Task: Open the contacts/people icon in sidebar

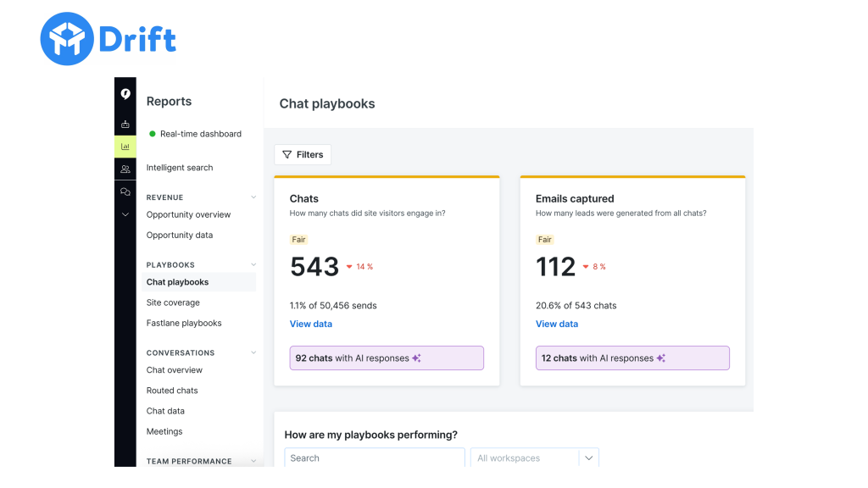Action: (x=125, y=169)
